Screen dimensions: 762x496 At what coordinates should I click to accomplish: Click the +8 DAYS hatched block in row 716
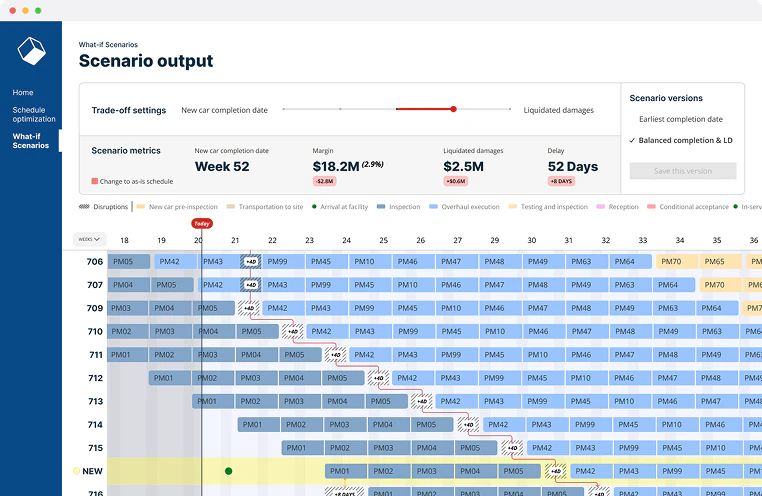(x=345, y=492)
